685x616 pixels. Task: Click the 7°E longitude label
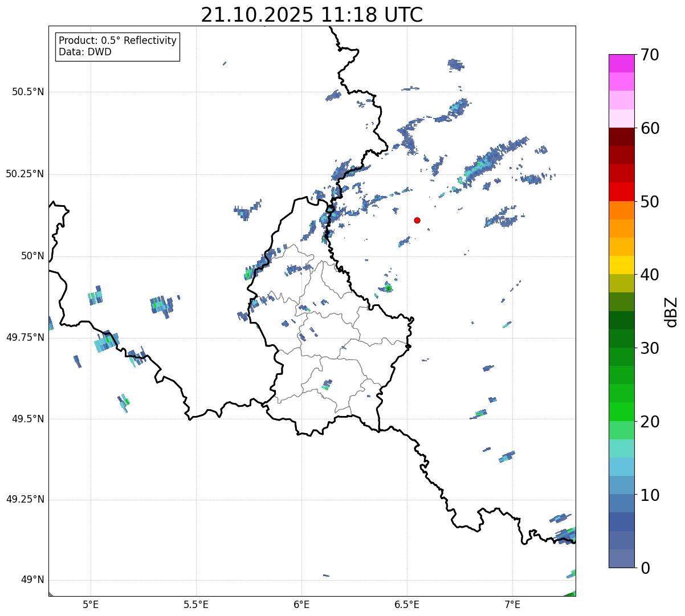coord(512,604)
